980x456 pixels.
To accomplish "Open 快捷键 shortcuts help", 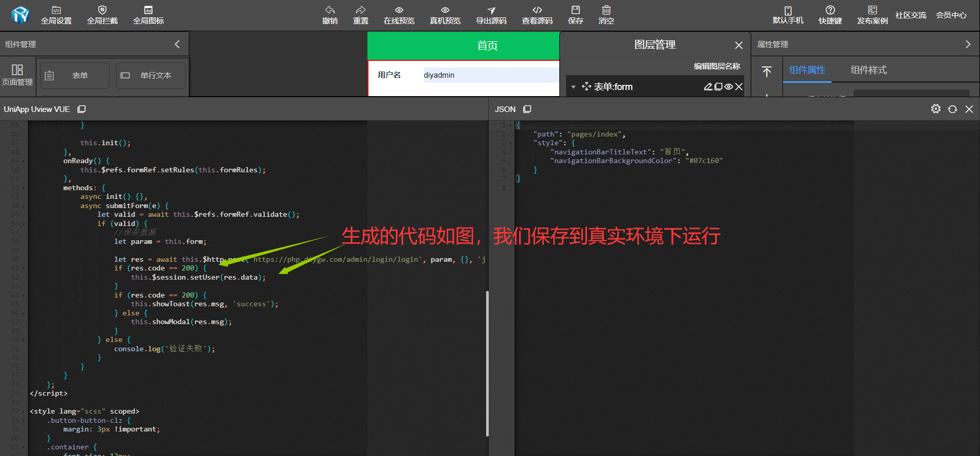I will pyautogui.click(x=830, y=15).
